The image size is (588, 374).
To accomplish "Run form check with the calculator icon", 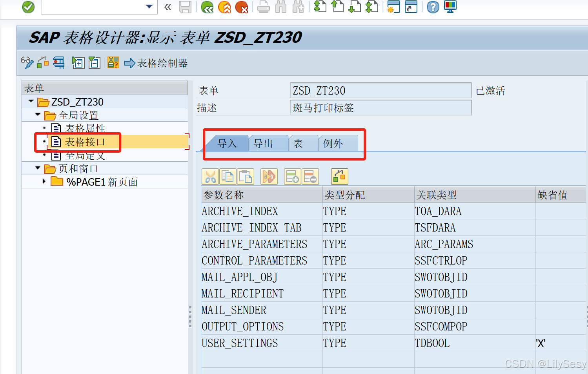I will pos(113,63).
